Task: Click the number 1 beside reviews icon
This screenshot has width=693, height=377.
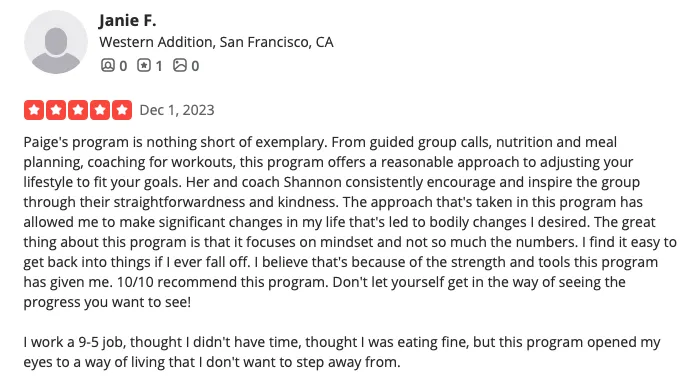Action: point(159,66)
